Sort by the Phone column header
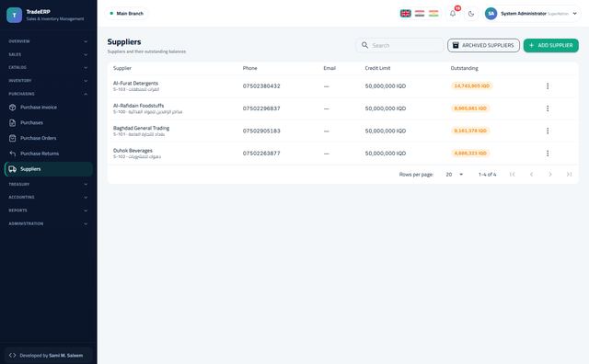Image resolution: width=589 pixels, height=364 pixels. 249,68
